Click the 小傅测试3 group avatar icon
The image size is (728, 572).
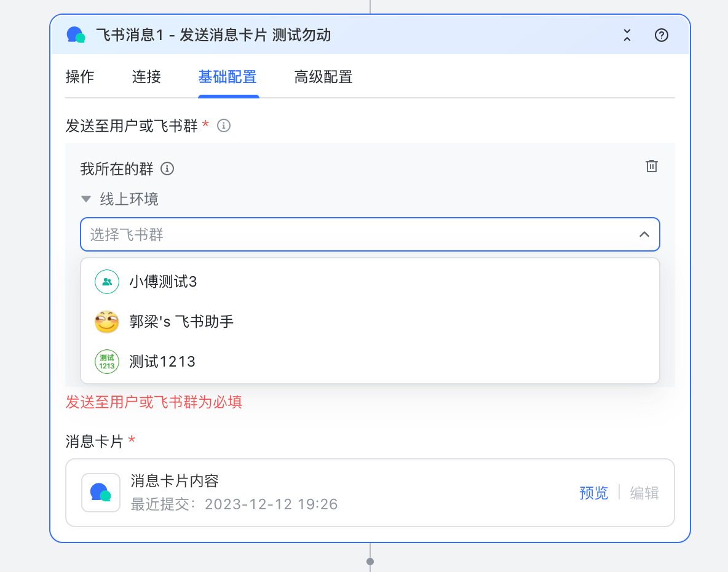[x=107, y=281]
